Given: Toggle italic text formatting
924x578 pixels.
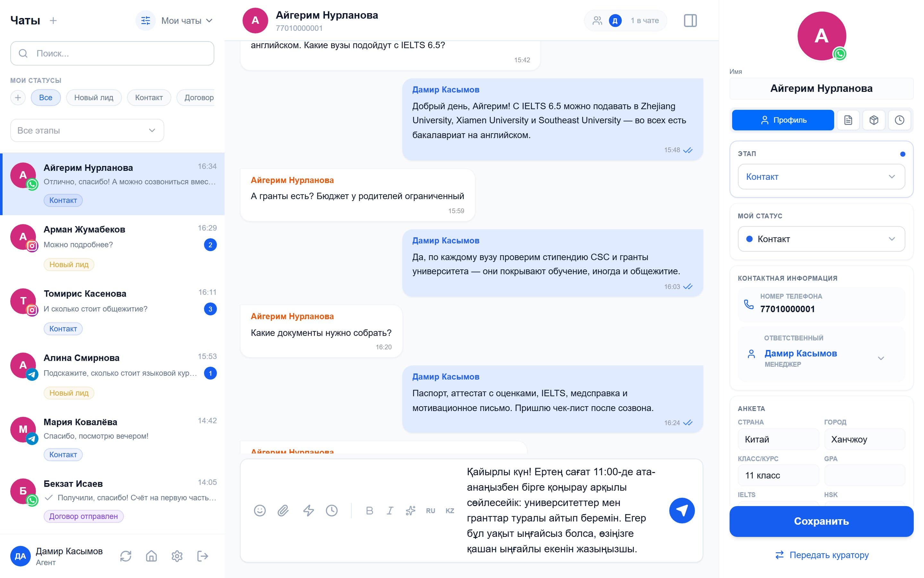Looking at the screenshot, I should click(389, 510).
